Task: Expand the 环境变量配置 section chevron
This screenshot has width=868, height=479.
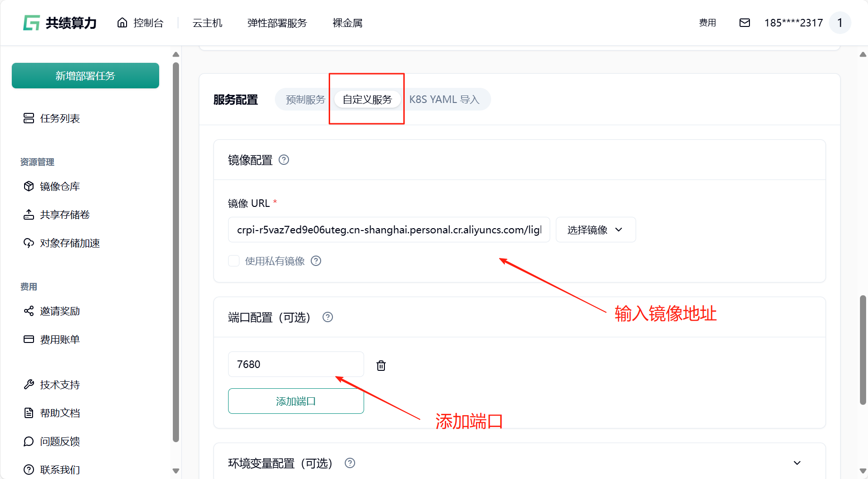Action: pyautogui.click(x=797, y=463)
